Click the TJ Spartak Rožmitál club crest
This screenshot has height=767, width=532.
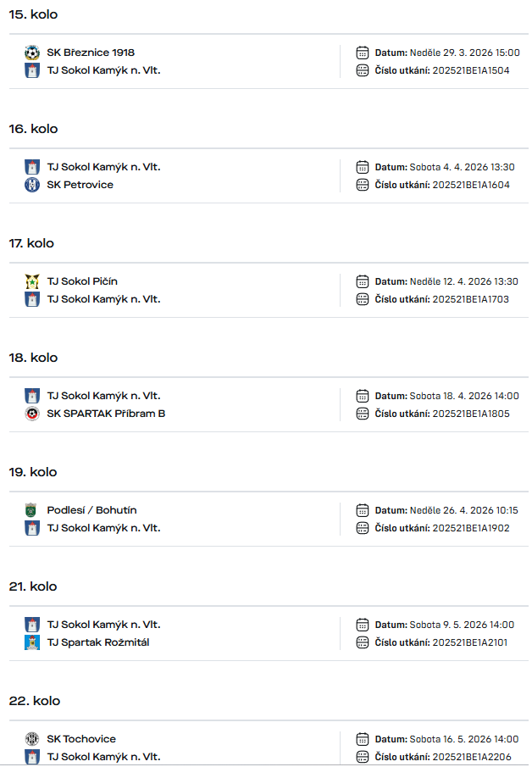pos(32,642)
